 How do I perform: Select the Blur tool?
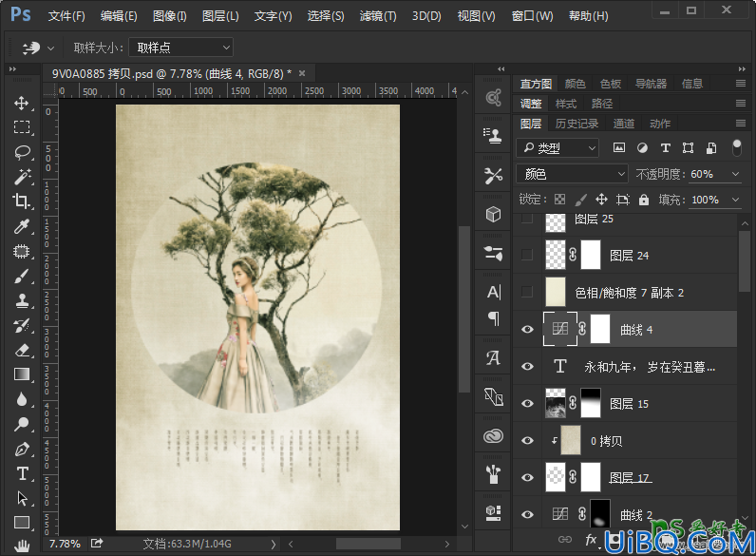[21, 399]
